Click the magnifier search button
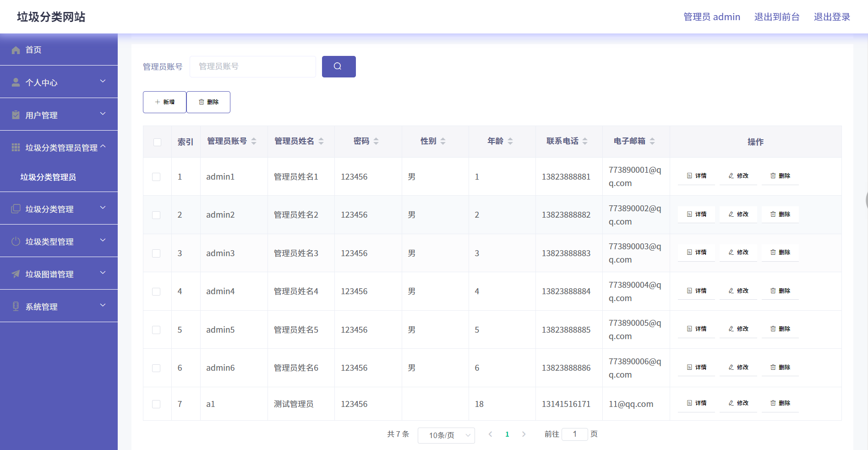This screenshot has height=450, width=868. pyautogui.click(x=339, y=66)
